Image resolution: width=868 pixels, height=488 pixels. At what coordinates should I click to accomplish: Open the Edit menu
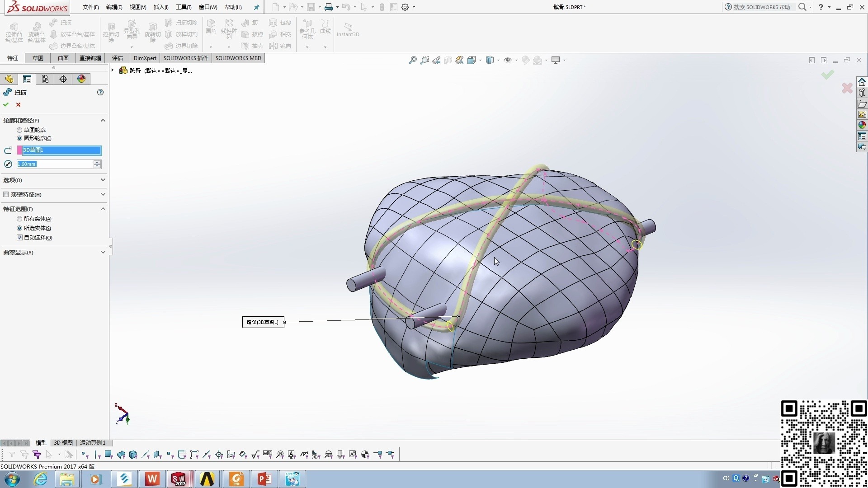[114, 7]
